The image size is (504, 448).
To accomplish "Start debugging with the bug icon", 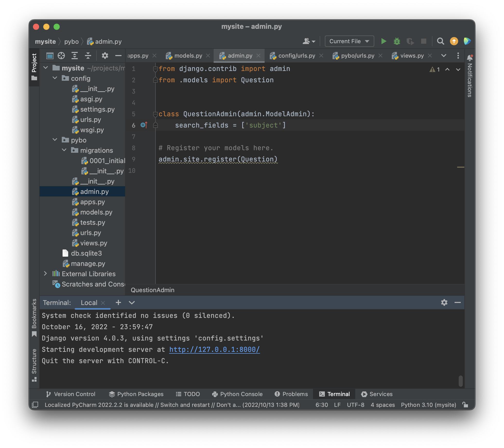I will 397,41.
